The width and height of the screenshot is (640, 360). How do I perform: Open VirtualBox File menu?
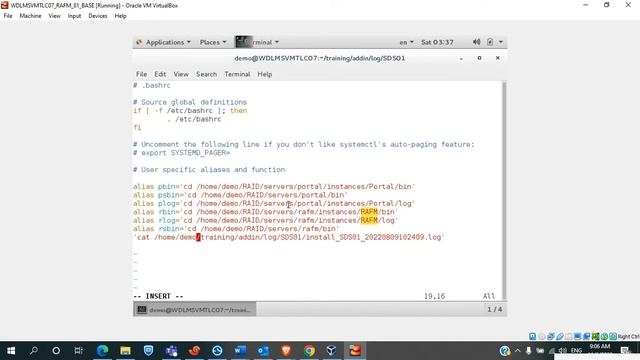pos(8,16)
